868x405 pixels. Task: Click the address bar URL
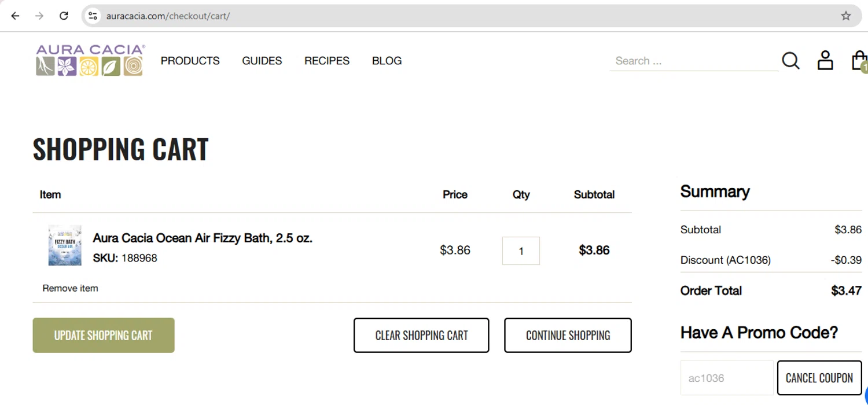(168, 16)
